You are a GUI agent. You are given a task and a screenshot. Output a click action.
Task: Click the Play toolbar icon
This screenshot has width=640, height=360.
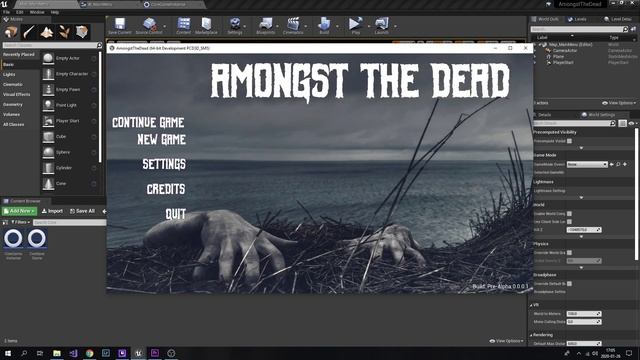355,24
